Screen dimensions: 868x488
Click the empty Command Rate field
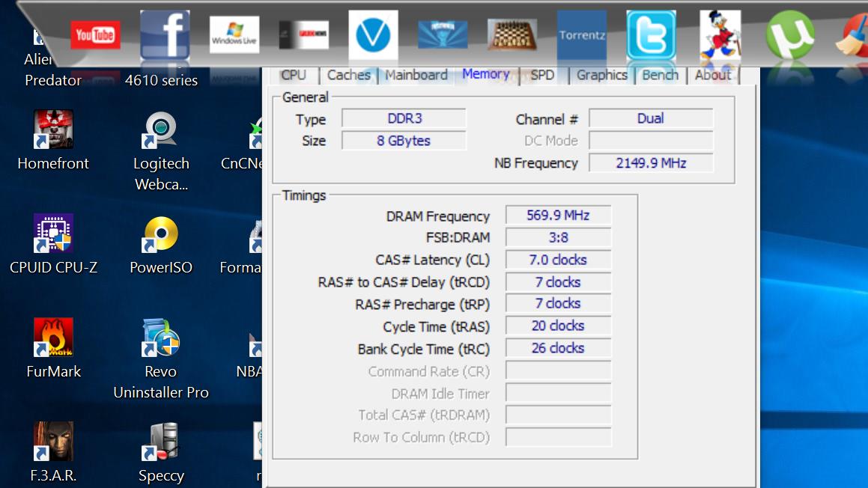click(558, 370)
